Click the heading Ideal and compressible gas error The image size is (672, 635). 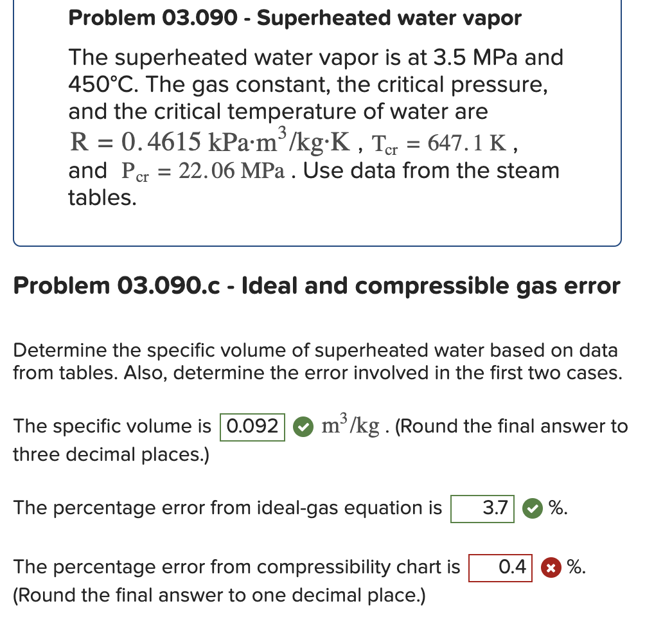(317, 286)
